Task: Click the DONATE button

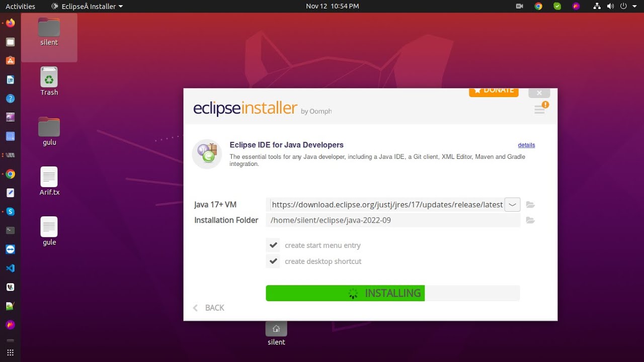Action: tap(494, 92)
